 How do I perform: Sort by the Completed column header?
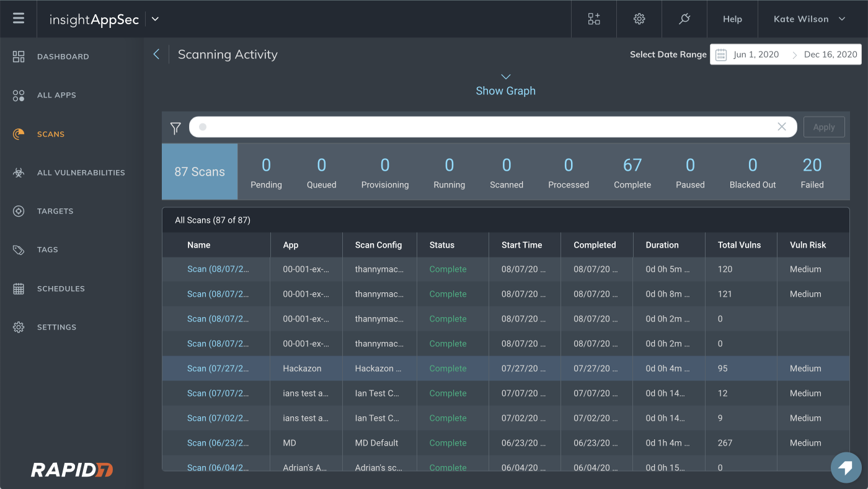pyautogui.click(x=595, y=245)
